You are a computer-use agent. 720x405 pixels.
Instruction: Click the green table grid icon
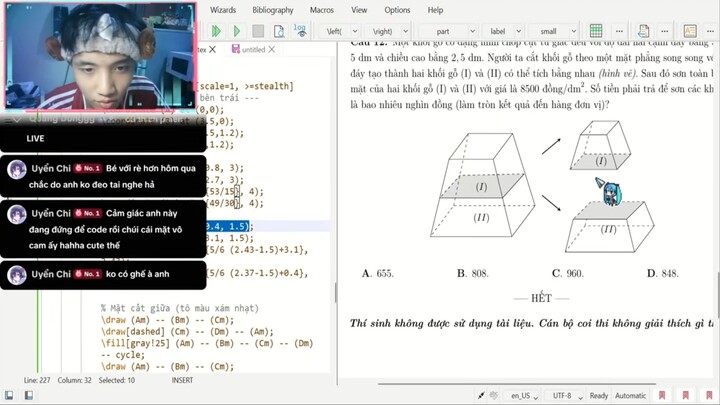[596, 31]
